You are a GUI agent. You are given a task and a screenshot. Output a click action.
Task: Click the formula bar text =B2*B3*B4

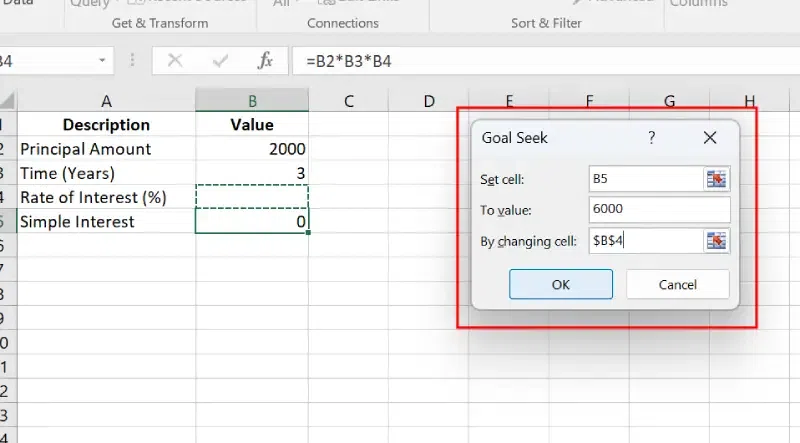point(348,61)
